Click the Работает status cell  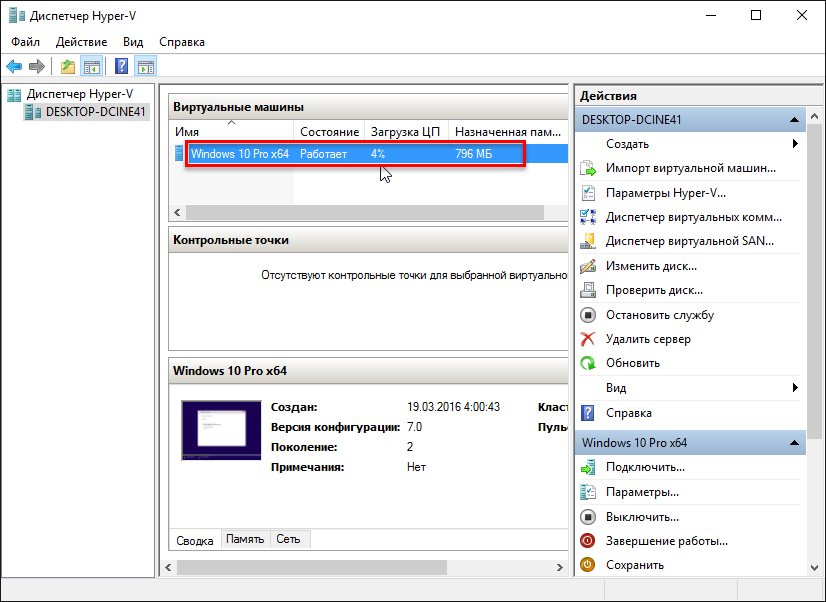pyautogui.click(x=323, y=154)
